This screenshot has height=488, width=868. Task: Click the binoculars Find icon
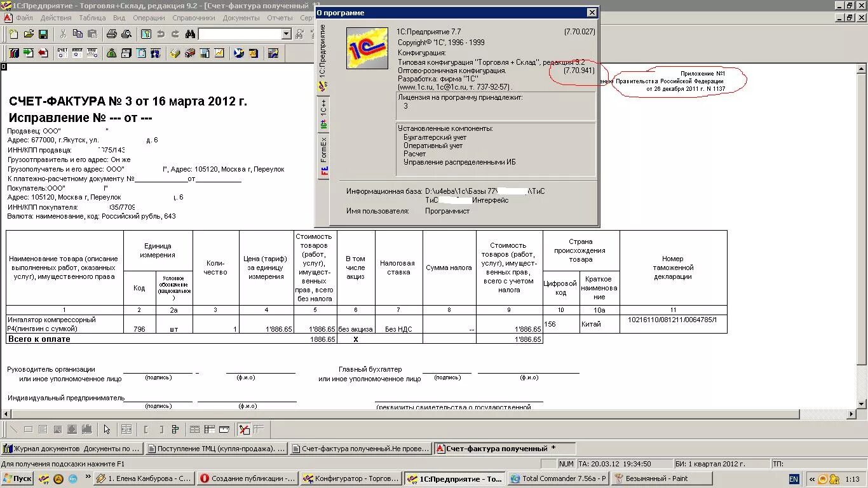190,34
